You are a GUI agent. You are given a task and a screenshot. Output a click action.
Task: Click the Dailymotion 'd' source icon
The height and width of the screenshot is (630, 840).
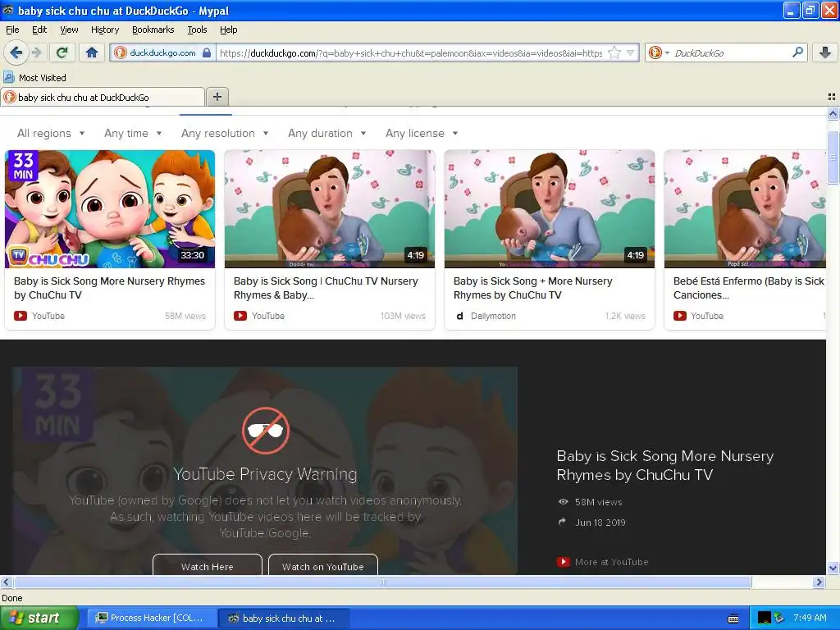pos(459,316)
